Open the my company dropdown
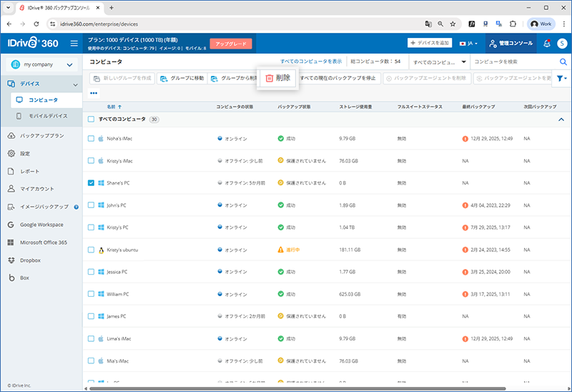This screenshot has height=392, width=572. (x=41, y=65)
